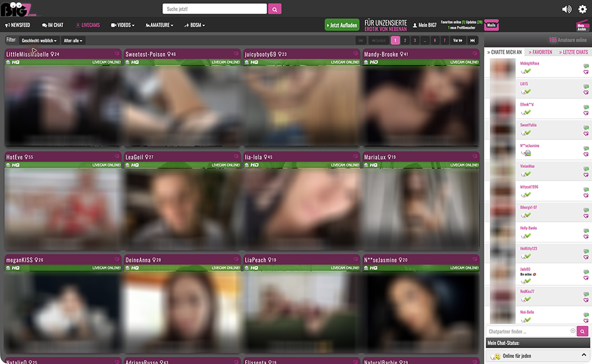Go to results page 6
592x364 pixels.
tap(435, 40)
